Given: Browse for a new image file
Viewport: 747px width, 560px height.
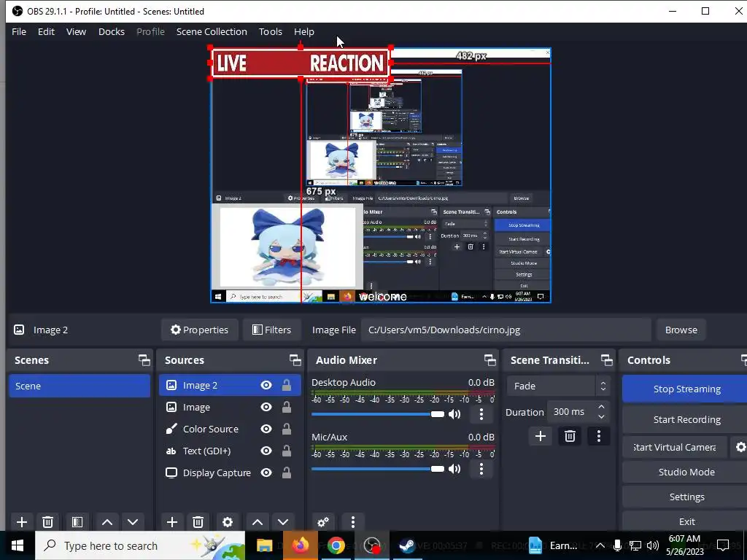Looking at the screenshot, I should (681, 330).
